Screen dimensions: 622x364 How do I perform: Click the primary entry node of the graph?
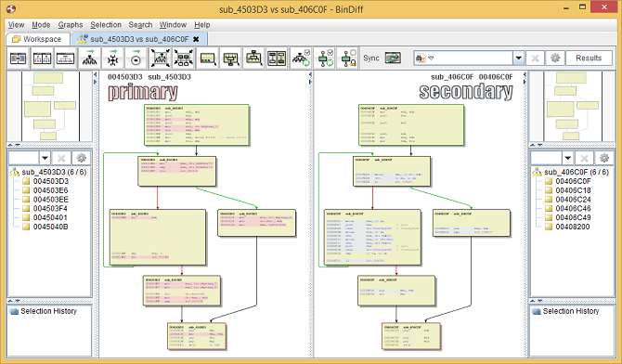197,125
